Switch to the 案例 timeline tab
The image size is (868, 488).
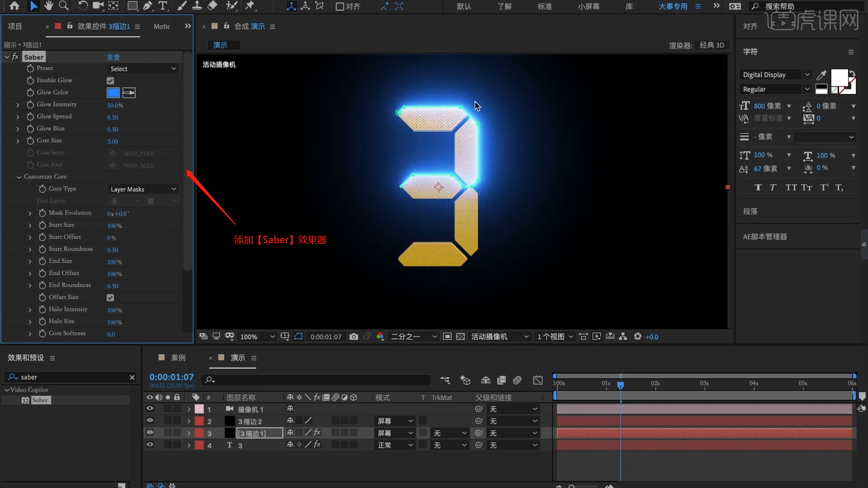pos(178,358)
